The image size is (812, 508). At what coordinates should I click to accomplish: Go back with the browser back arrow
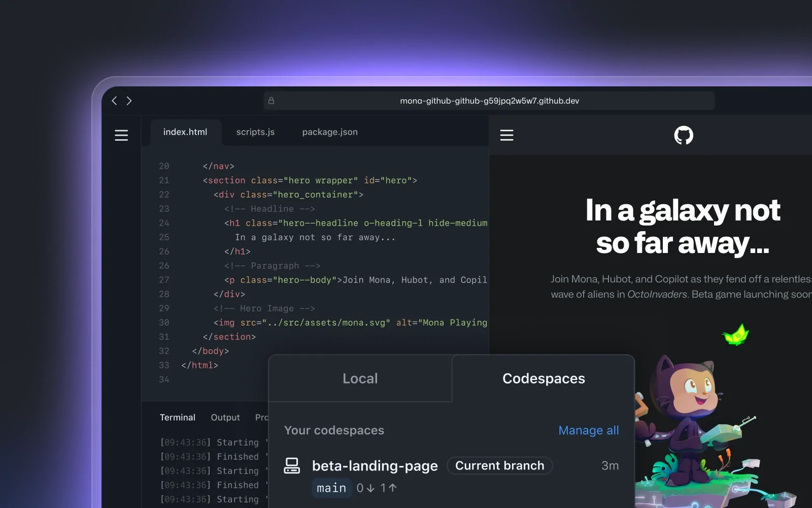tap(114, 101)
